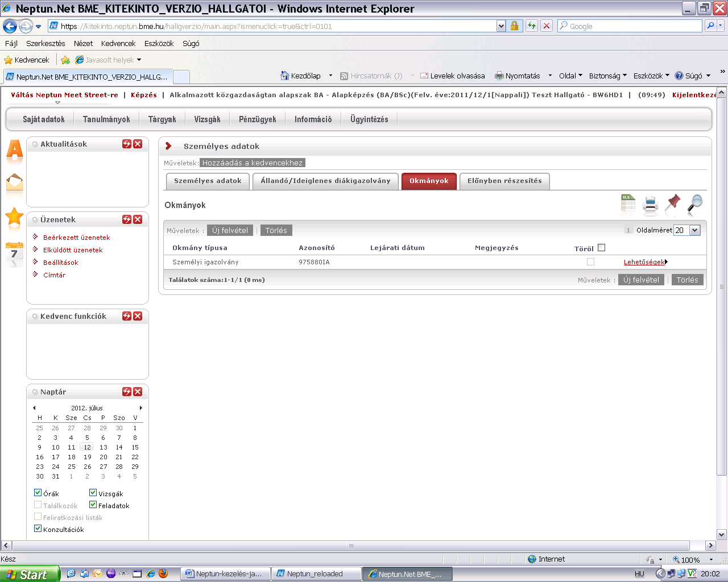Image resolution: width=728 pixels, height=582 pixels.
Task: Open the Ügyintézés menu
Action: (369, 119)
